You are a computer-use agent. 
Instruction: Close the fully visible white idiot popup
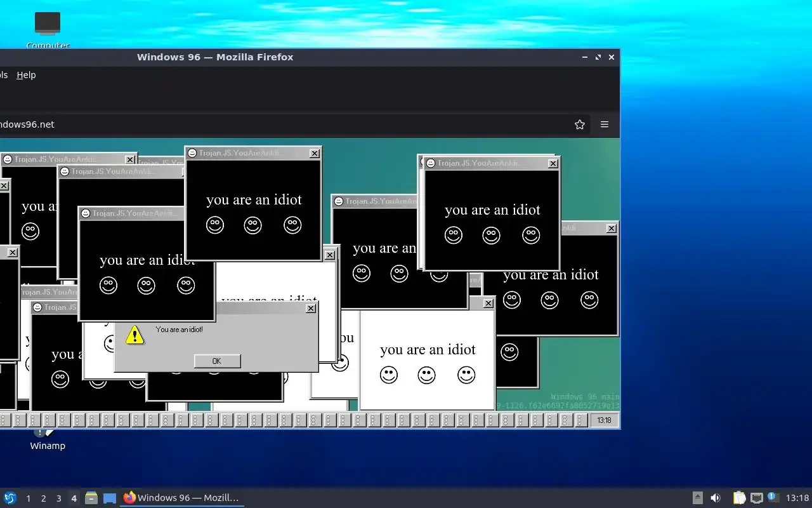tap(488, 304)
